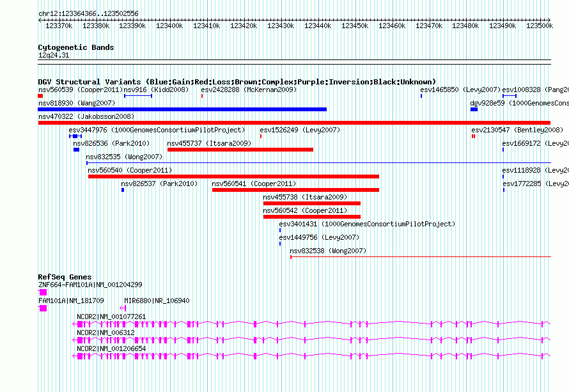
Task: Click the nsv455738 (Itsara2009) red bar
Action: click(312, 203)
